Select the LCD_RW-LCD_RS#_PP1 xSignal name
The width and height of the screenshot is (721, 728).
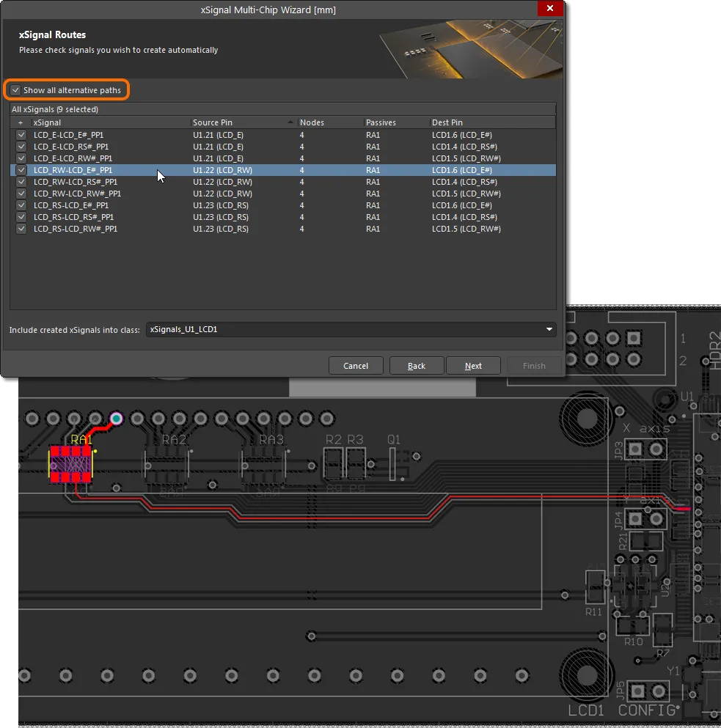point(76,182)
